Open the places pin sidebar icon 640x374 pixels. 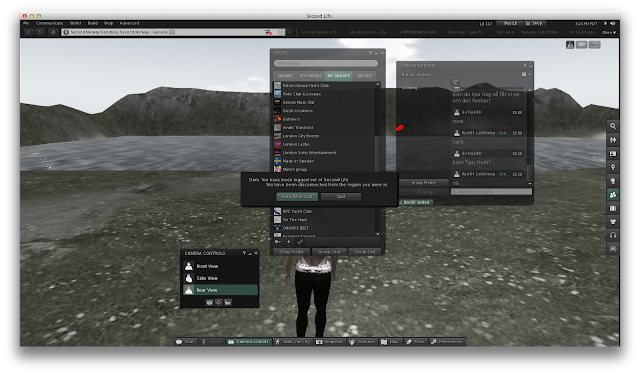point(613,167)
